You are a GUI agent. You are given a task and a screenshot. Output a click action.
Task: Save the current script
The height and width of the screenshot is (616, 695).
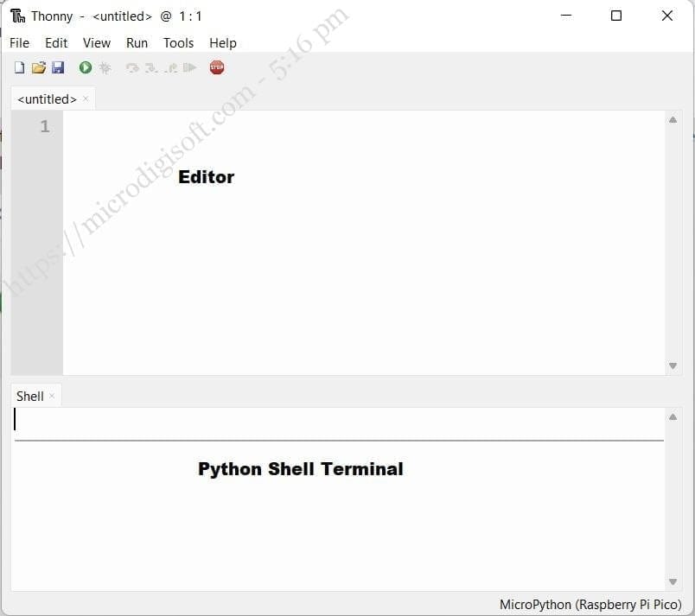pos(59,67)
